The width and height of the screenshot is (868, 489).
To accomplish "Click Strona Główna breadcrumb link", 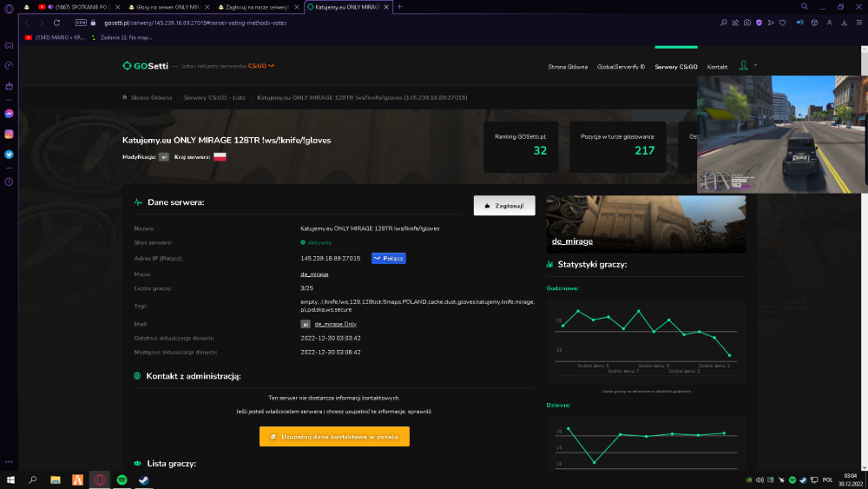I will click(x=151, y=97).
